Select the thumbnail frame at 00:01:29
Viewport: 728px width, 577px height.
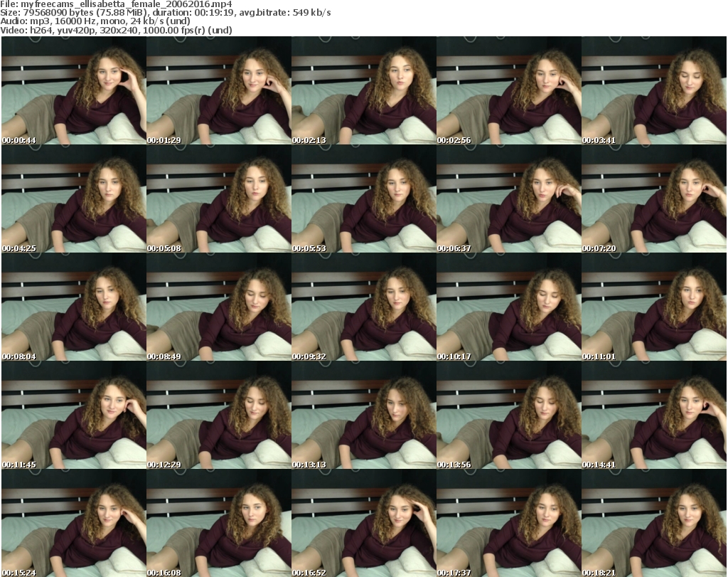[x=219, y=90]
